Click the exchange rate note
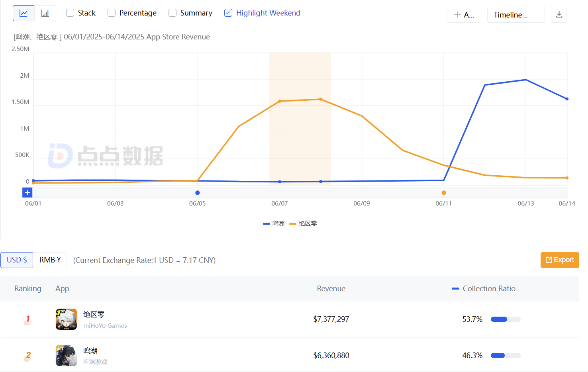 tap(144, 260)
